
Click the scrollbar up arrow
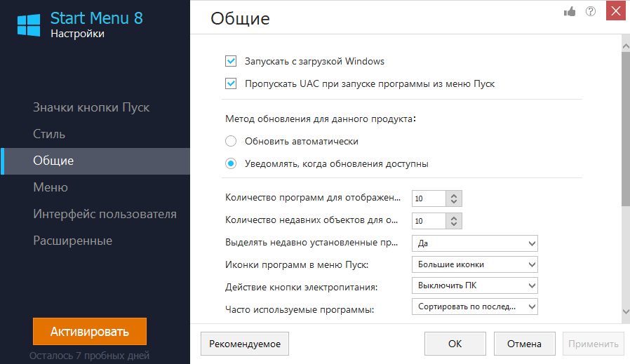626,46
